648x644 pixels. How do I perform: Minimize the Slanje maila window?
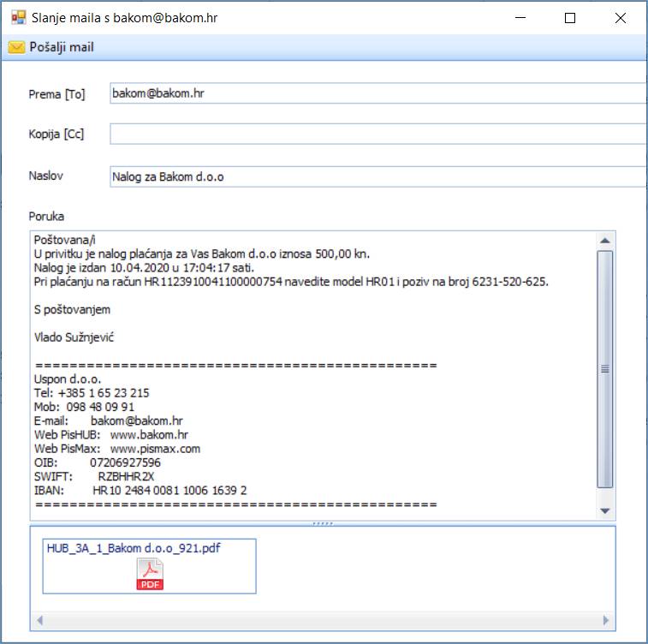point(520,18)
